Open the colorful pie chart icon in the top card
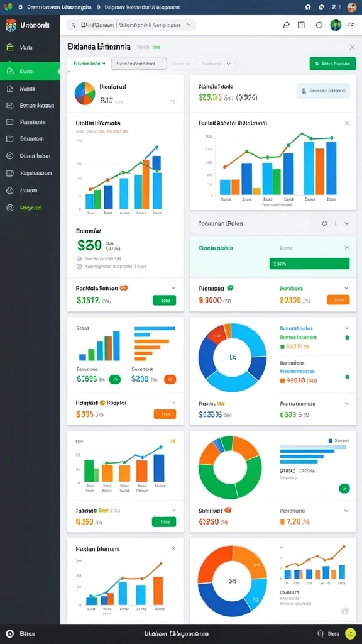Viewport: 362px width, 644px height. 85,93
